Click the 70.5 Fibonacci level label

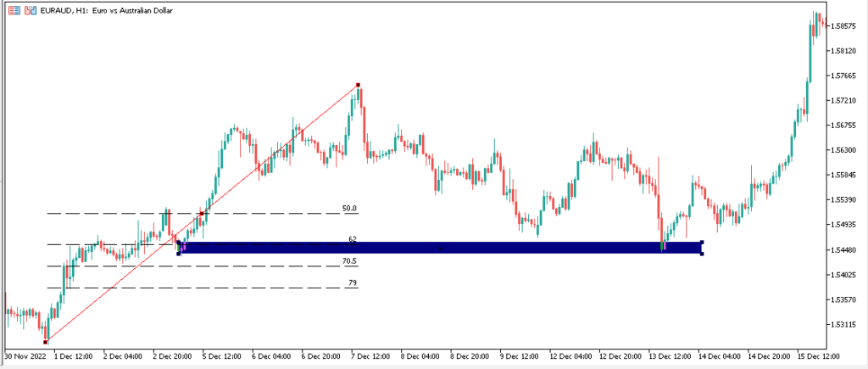pyautogui.click(x=349, y=261)
